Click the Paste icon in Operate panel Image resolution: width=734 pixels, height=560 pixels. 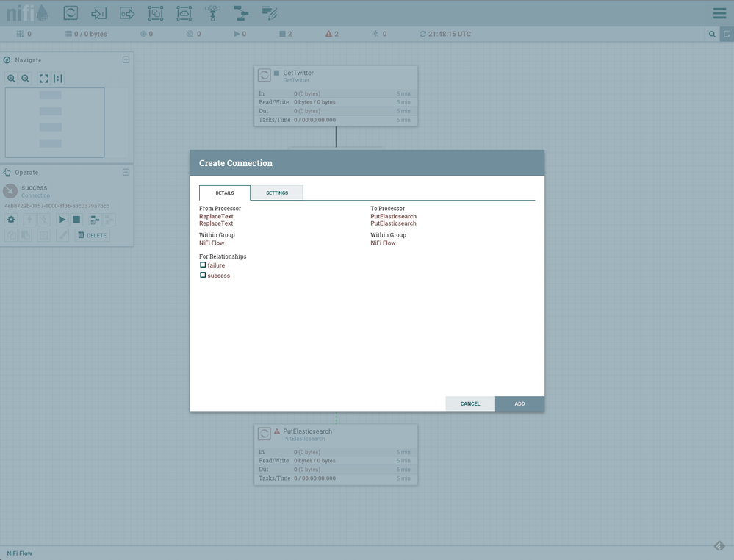click(26, 235)
